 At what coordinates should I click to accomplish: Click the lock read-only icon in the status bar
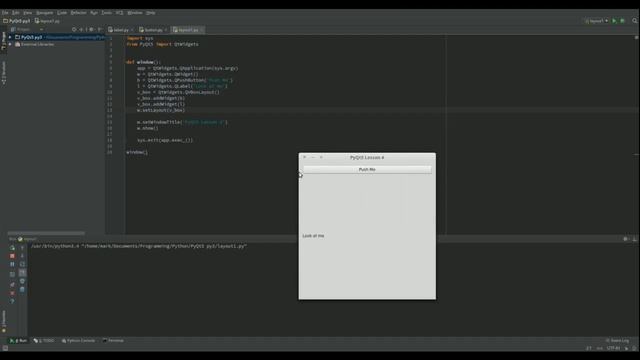click(x=627, y=348)
